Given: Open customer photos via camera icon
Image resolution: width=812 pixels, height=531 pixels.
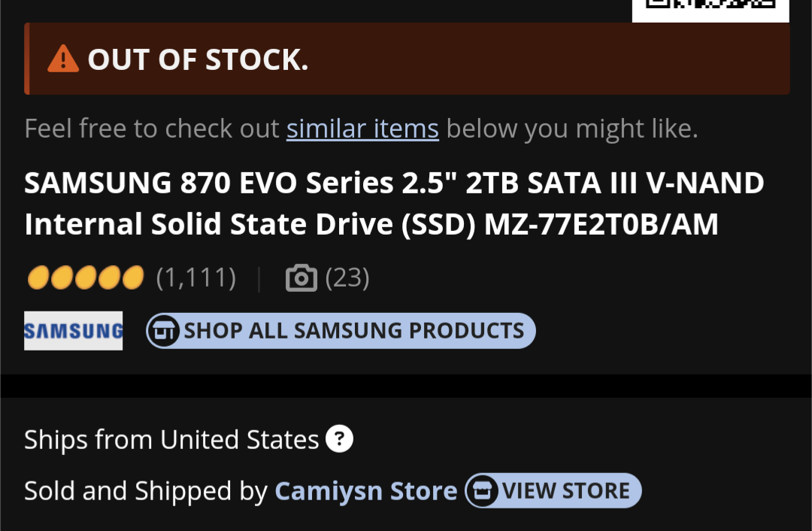Looking at the screenshot, I should click(x=301, y=277).
